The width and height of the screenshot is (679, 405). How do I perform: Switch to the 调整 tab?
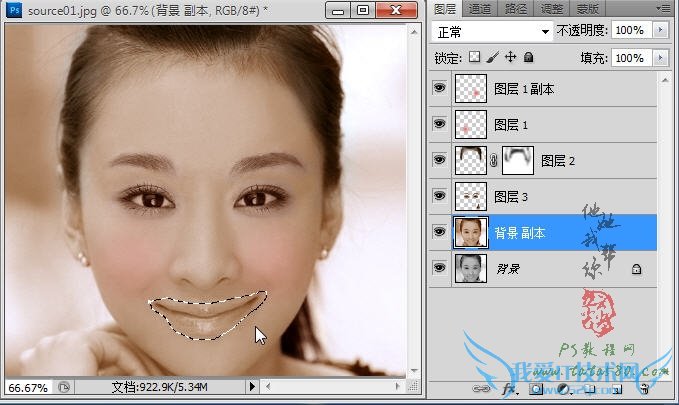(x=551, y=8)
